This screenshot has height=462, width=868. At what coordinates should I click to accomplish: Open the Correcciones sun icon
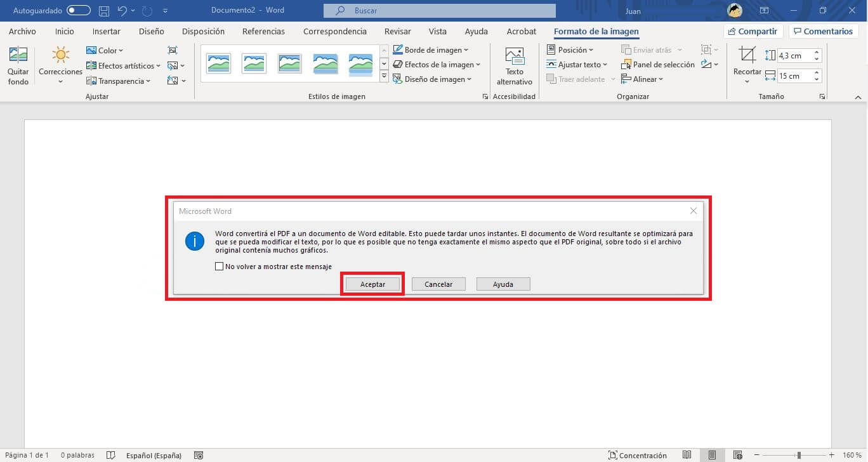60,55
